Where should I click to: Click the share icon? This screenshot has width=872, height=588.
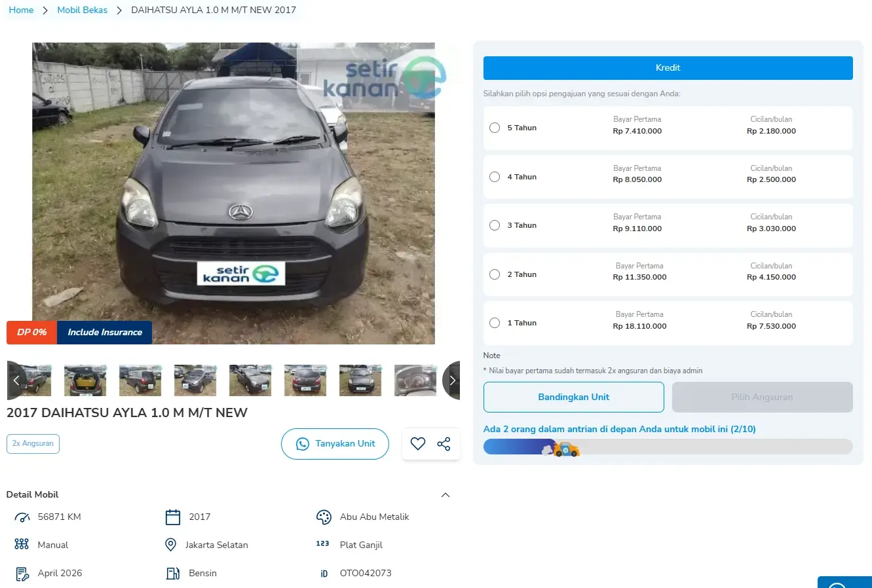pos(444,444)
